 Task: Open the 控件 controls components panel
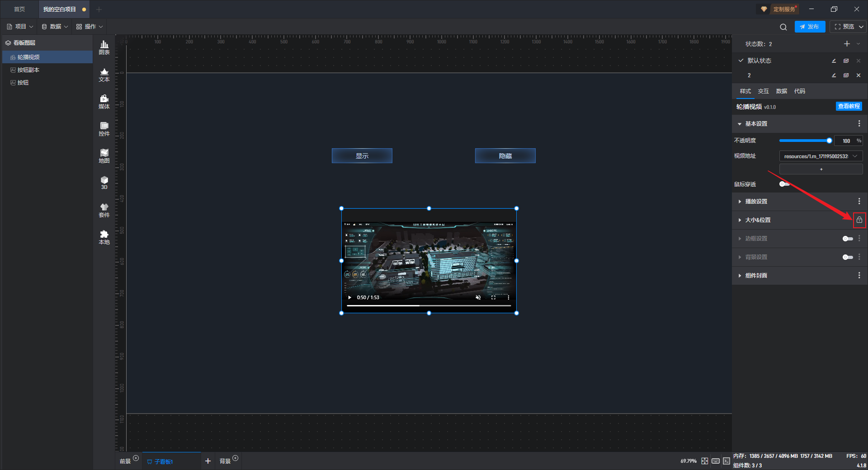104,129
